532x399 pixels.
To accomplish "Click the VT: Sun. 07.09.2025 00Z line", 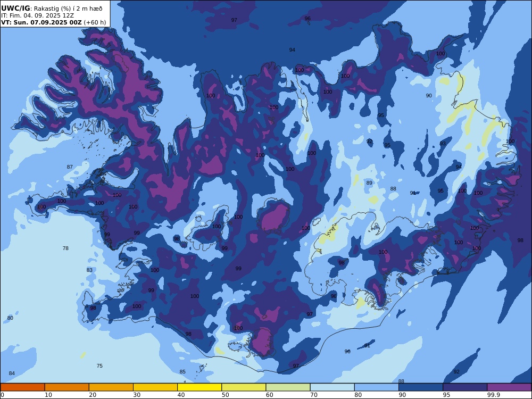I will click(53, 22).
